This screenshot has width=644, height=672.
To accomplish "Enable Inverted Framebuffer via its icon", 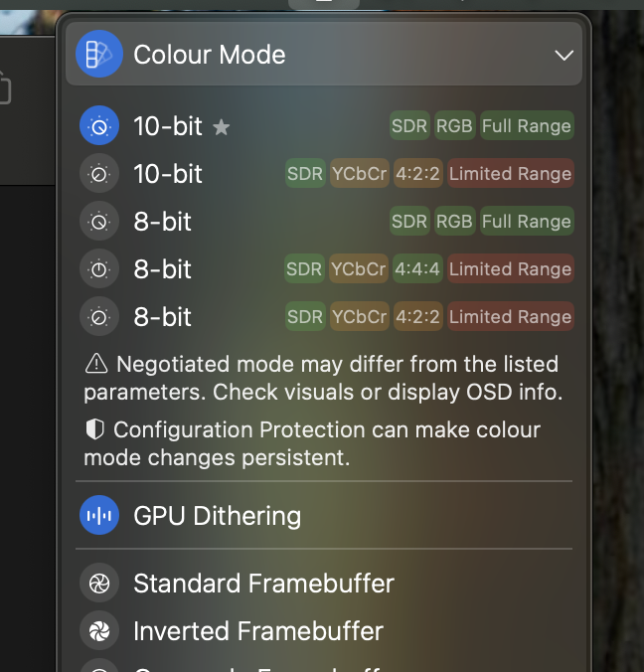I will (99, 631).
